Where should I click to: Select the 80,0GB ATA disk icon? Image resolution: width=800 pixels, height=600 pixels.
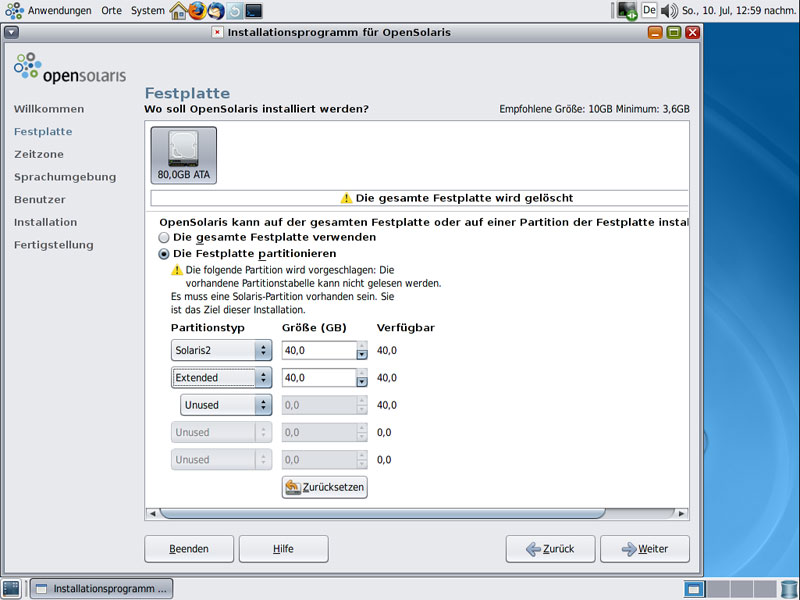click(x=183, y=155)
